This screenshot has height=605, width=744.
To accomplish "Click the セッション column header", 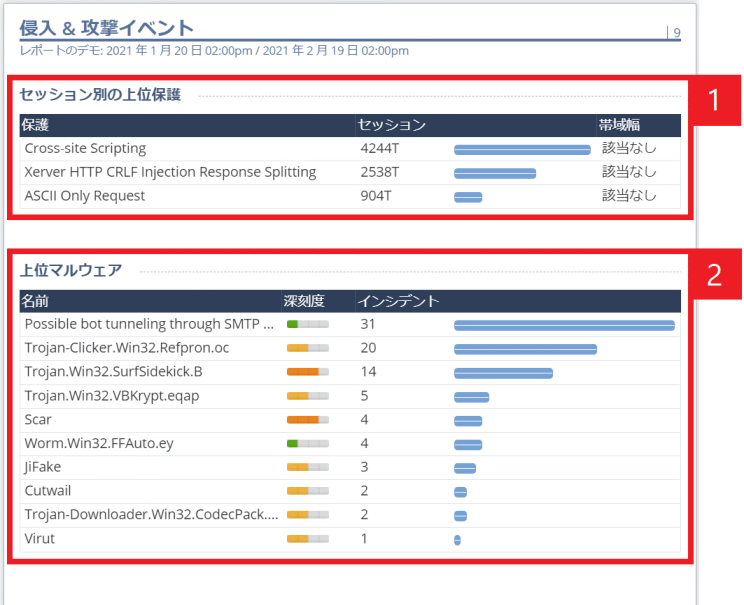I will pos(392,125).
